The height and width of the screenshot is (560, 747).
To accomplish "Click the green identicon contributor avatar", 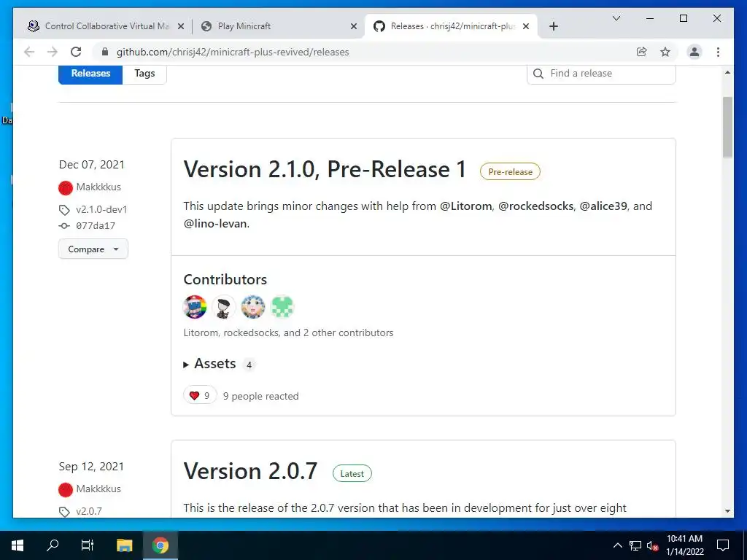I will click(x=282, y=307).
